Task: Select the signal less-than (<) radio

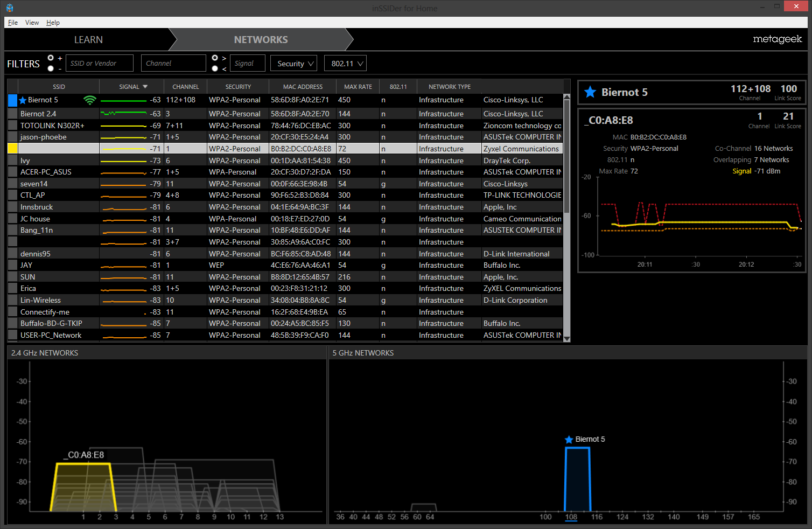Action: [215, 68]
